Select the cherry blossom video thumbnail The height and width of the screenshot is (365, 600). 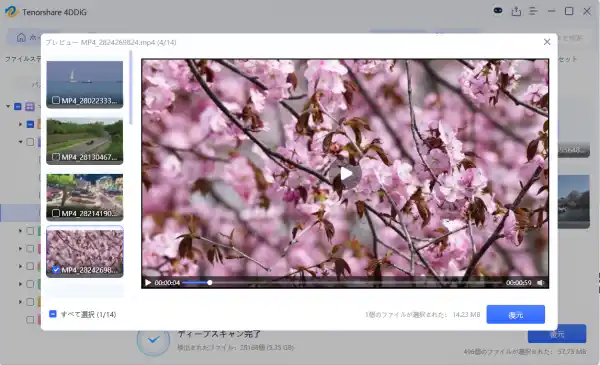(85, 251)
